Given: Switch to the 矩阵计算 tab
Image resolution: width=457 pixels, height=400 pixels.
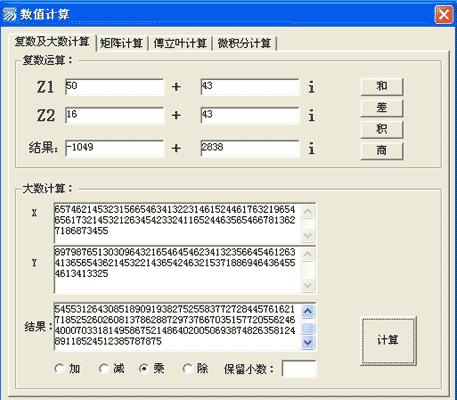Looking at the screenshot, I should point(121,43).
